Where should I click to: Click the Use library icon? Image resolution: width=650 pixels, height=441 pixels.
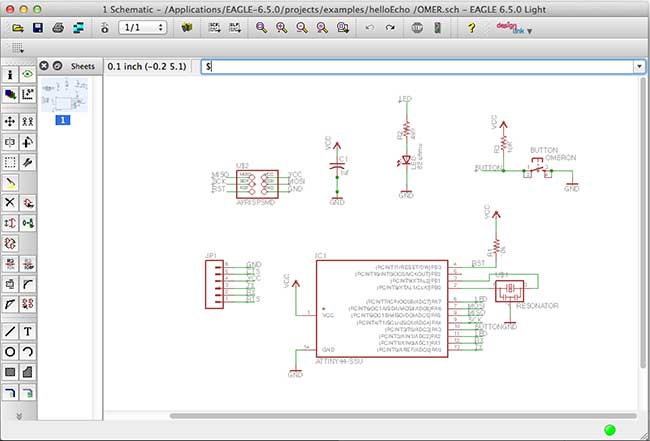[x=187, y=28]
